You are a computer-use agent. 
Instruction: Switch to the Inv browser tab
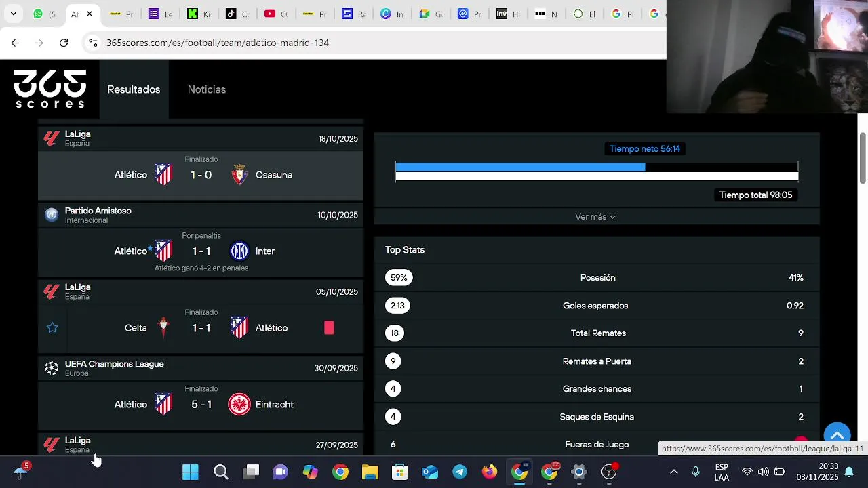click(508, 14)
